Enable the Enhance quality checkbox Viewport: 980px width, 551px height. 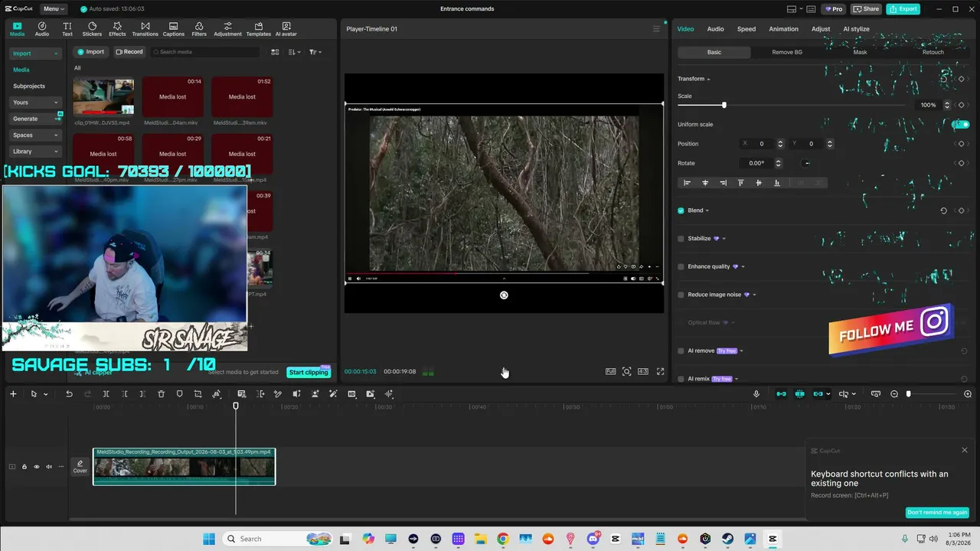point(681,266)
